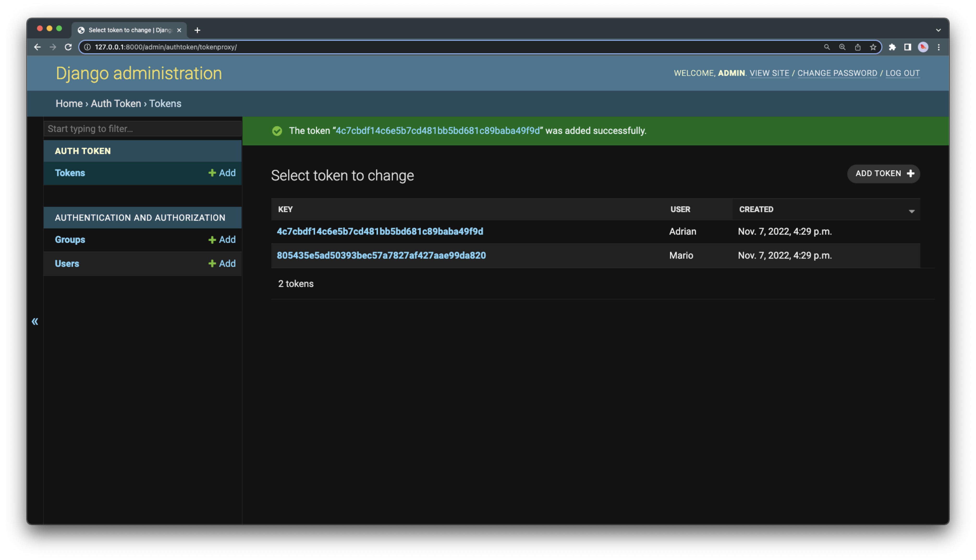Screen dimensions: 976x560
Task: Select the 'Select token to change' browser tab
Action: [127, 30]
